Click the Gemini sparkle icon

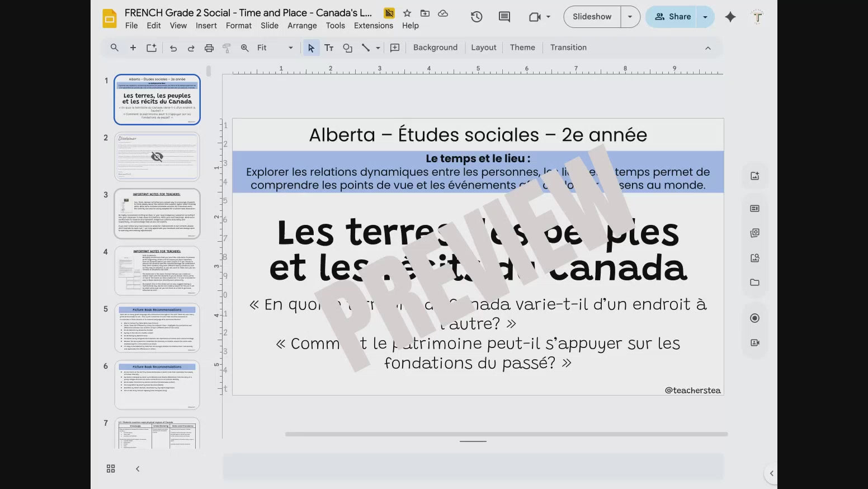[730, 17]
